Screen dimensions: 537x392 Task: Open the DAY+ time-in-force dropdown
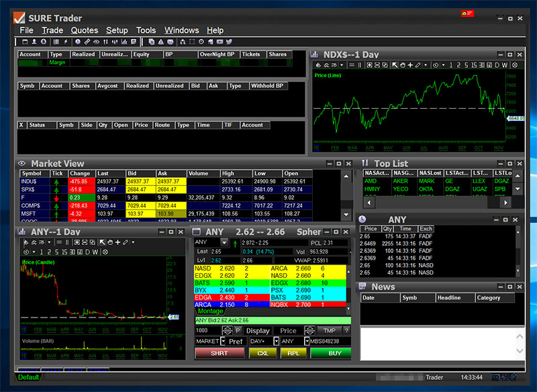coord(276,342)
